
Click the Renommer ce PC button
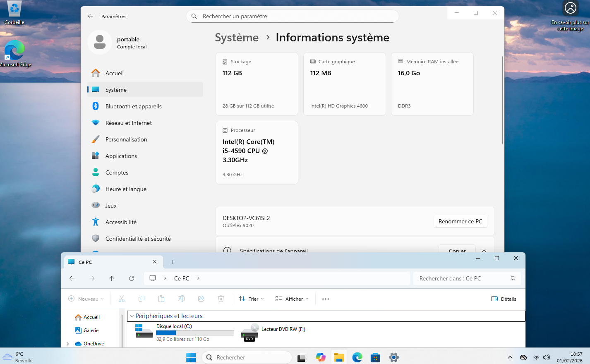460,221
